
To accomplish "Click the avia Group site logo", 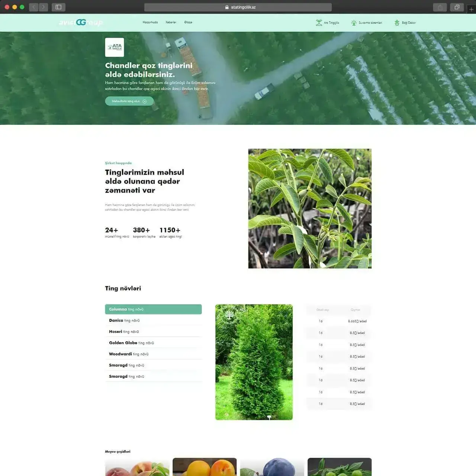I will [81, 22].
